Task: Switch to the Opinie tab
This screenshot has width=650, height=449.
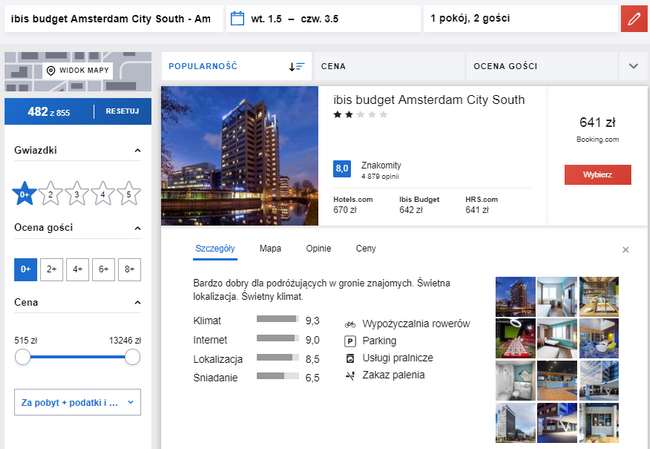Action: (x=318, y=249)
